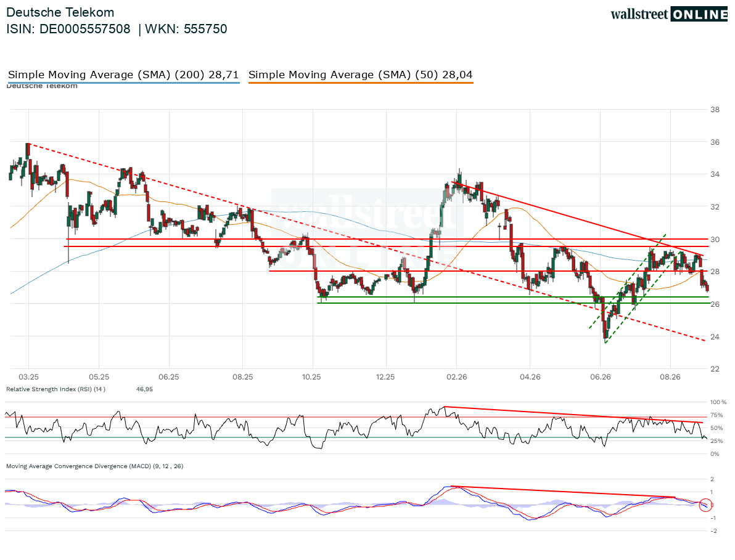Click the MACD (9, 12, 26) indicator label
The height and width of the screenshot is (560, 735).
[95, 466]
